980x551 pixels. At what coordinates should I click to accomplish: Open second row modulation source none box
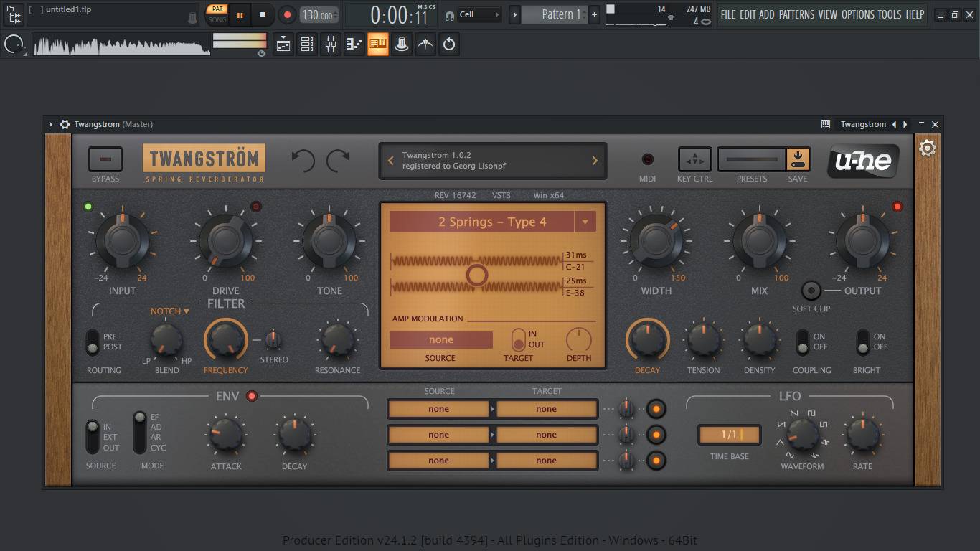(438, 435)
